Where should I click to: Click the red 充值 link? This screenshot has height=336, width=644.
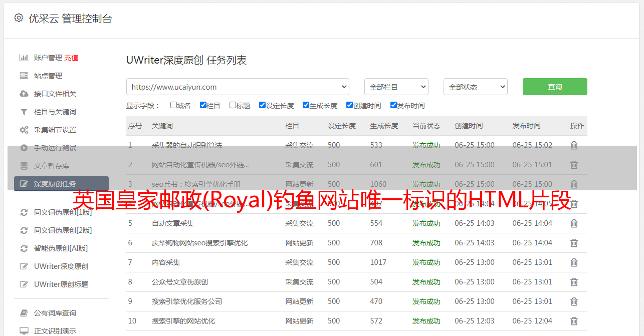[x=71, y=58]
